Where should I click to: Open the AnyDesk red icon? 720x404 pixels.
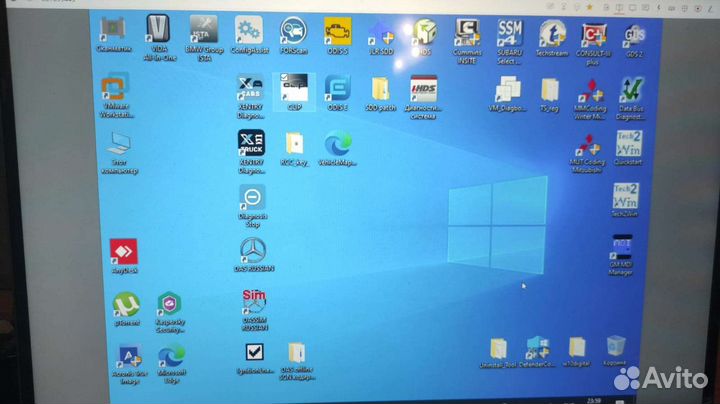(124, 252)
